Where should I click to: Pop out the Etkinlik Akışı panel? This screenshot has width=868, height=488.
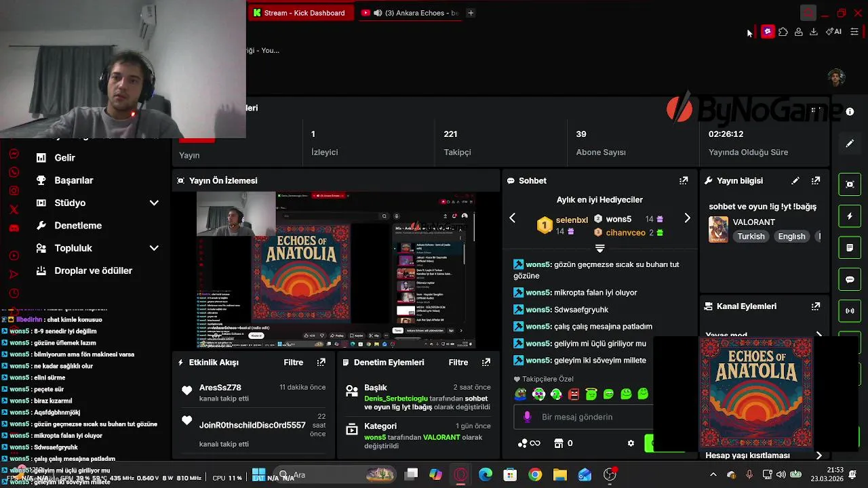coord(321,363)
